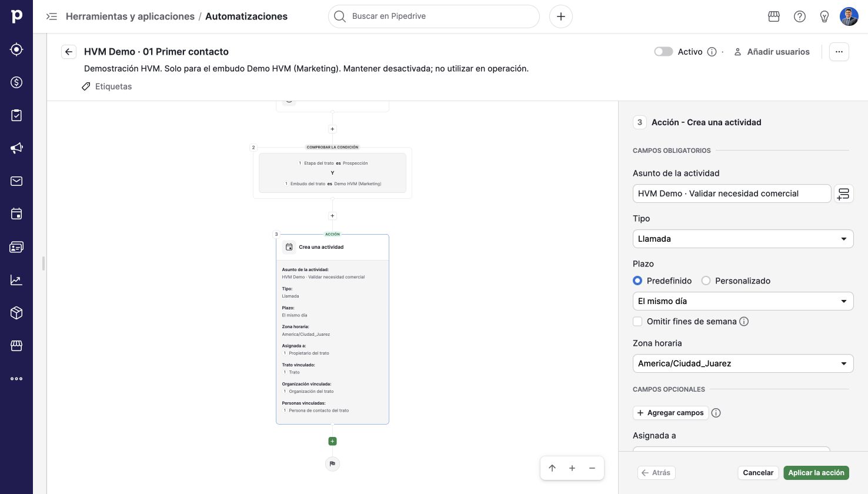The width and height of the screenshot is (868, 494).
Task: Open Insights chart icon in sidebar
Action: click(16, 280)
